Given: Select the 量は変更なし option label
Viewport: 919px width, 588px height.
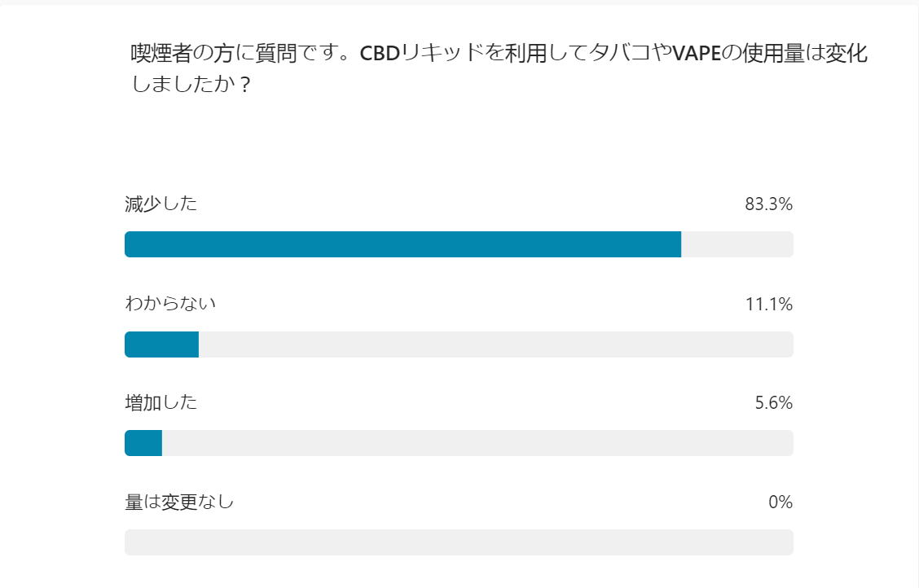Looking at the screenshot, I should (x=179, y=502).
